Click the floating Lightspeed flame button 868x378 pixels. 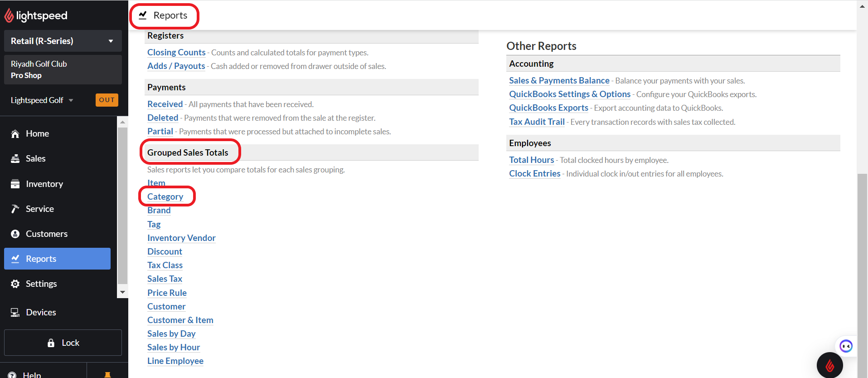pyautogui.click(x=830, y=365)
